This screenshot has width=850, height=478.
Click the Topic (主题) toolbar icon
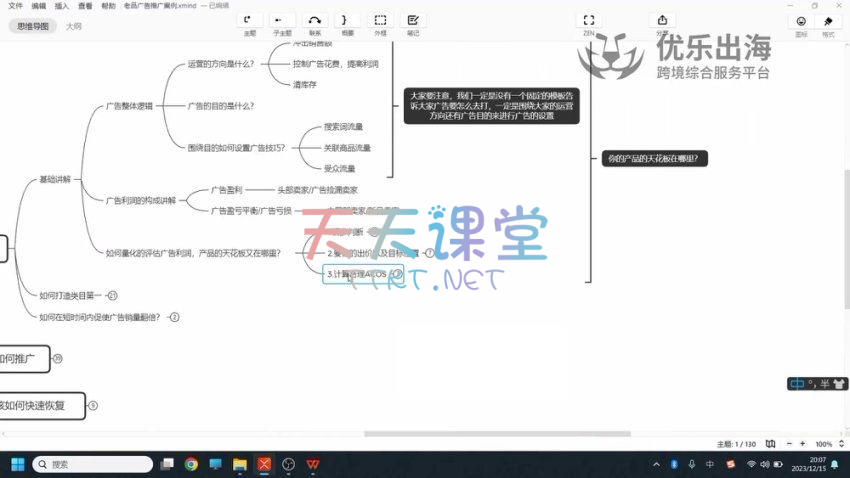(249, 20)
